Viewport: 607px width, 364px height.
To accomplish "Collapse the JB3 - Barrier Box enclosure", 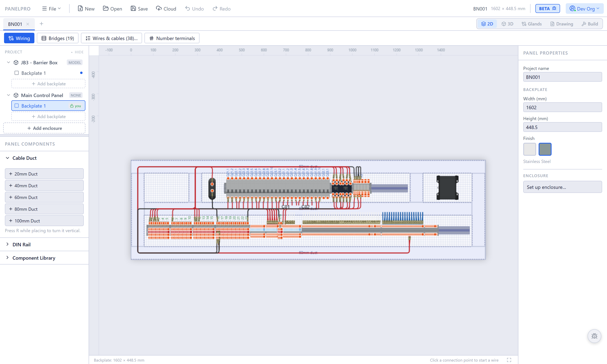I will click(x=8, y=62).
